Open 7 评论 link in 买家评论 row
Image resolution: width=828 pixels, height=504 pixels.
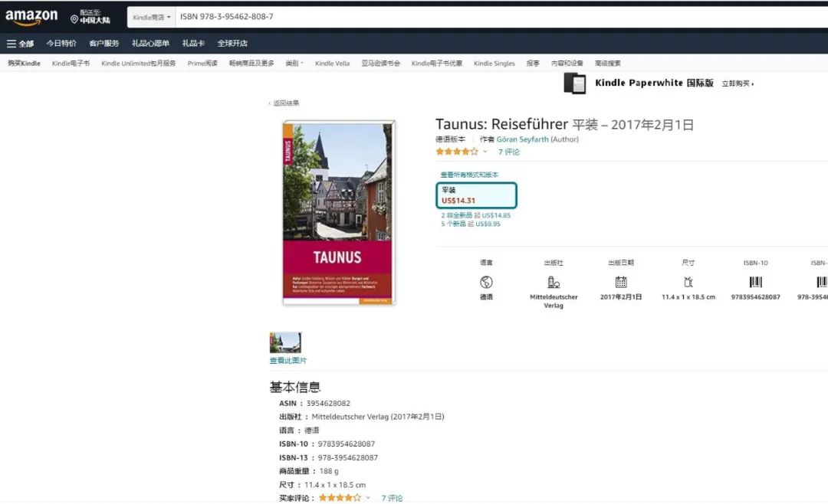pos(392,498)
